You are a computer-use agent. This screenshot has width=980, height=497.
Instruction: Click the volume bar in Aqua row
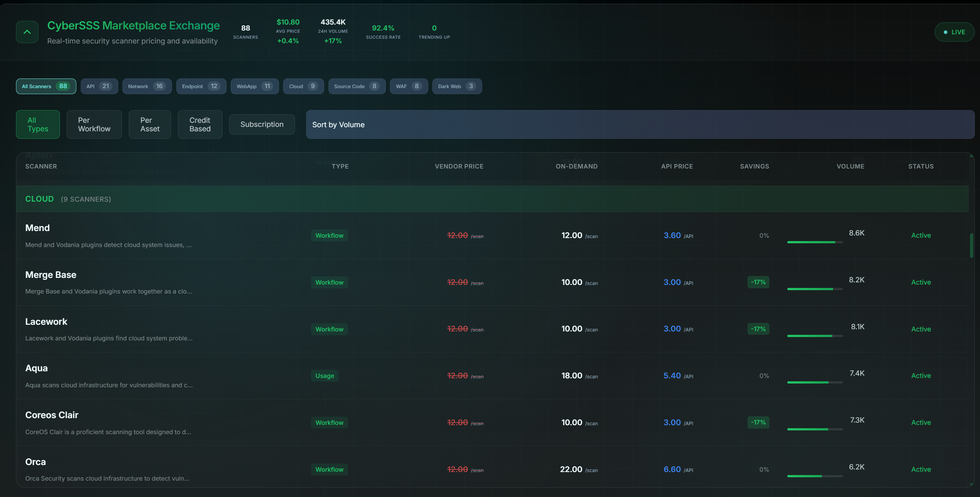click(814, 382)
